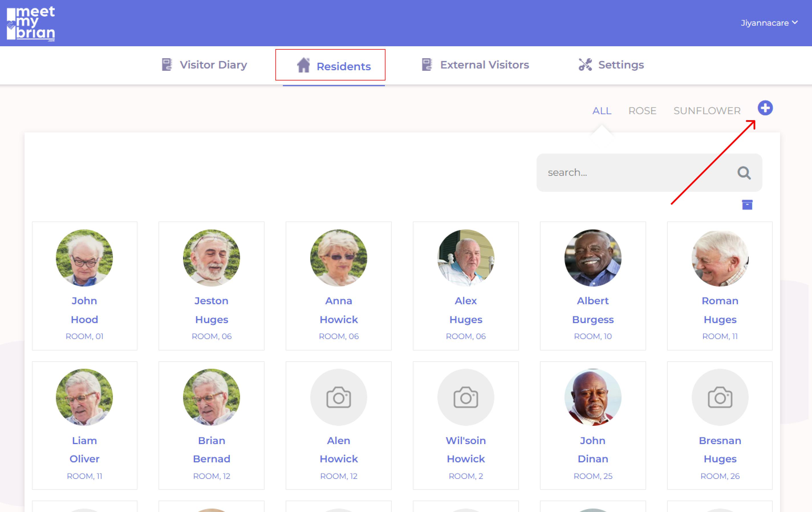Image resolution: width=812 pixels, height=512 pixels.
Task: Filter residents by ROSE
Action: (642, 111)
